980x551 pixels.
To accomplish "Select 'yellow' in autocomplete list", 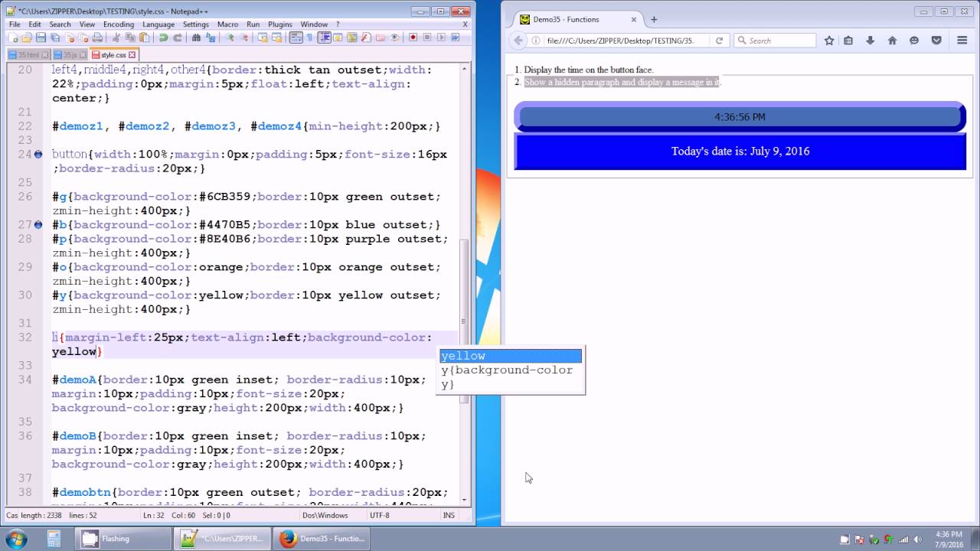I will pos(511,356).
